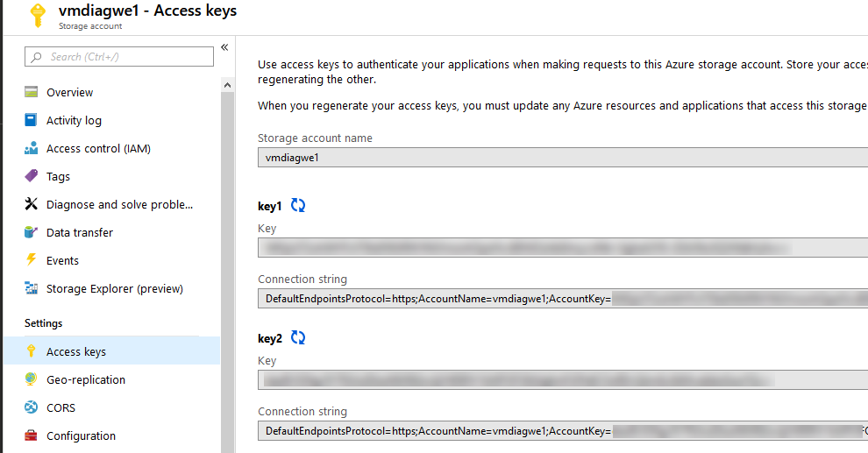Click the 'Storage account name' label
This screenshot has height=453, width=868.
[x=315, y=138]
